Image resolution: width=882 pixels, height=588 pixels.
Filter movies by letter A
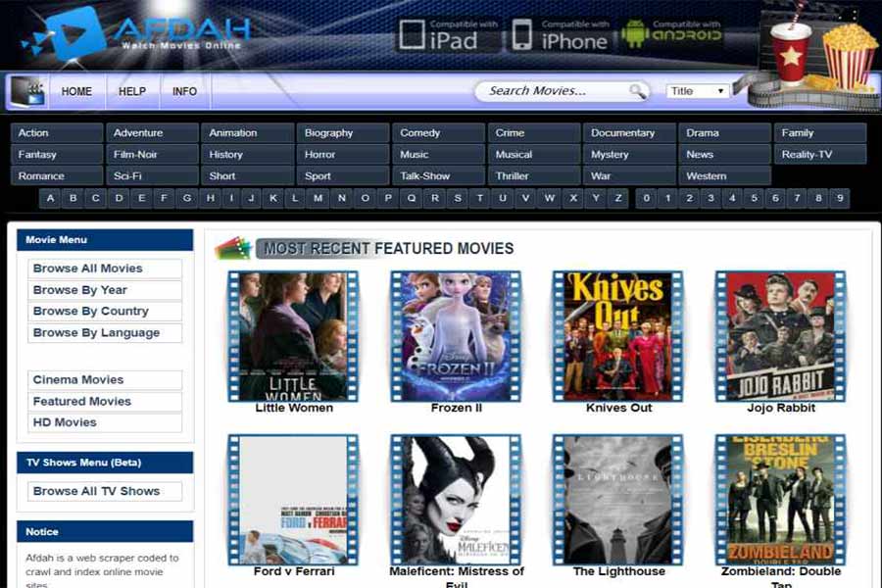coord(51,198)
